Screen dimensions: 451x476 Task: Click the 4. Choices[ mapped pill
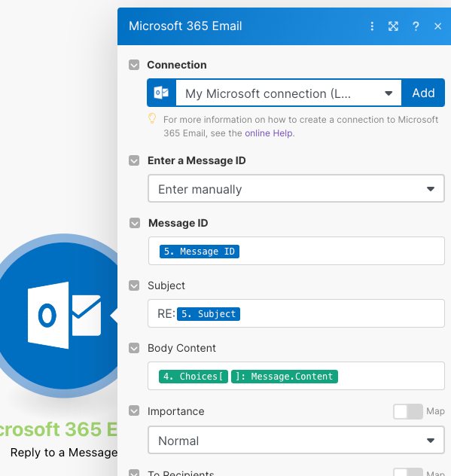[194, 377]
